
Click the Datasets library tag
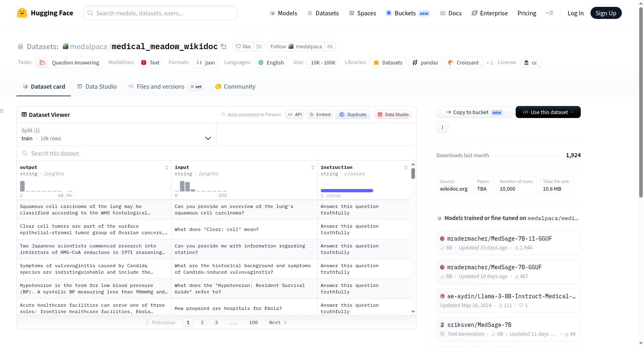click(x=388, y=62)
